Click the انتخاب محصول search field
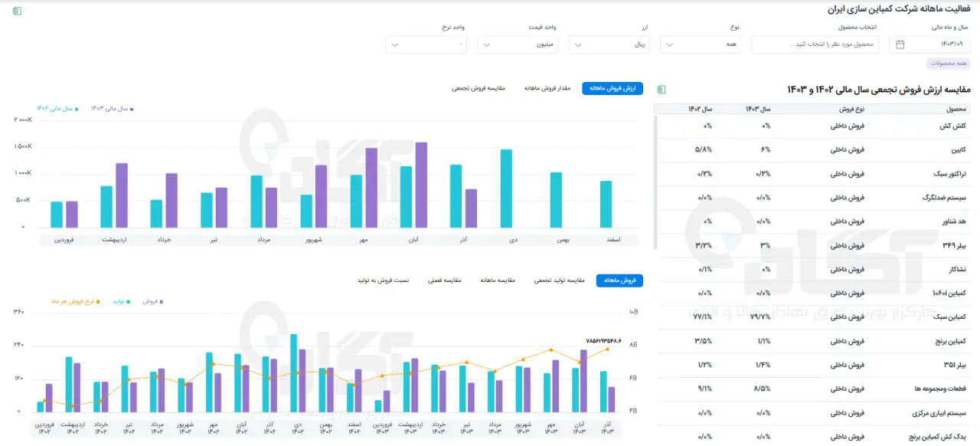Image resolution: width=980 pixels, height=446 pixels. 814,44
